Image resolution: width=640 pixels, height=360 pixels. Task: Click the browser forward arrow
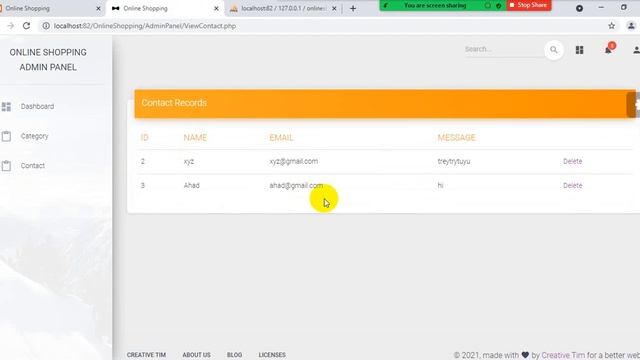(11, 26)
